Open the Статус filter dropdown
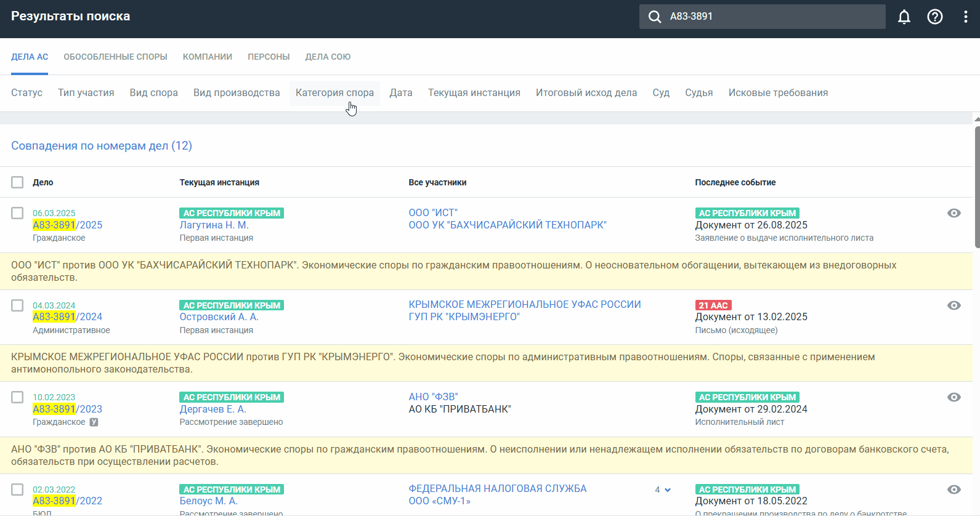Viewport: 980px width, 516px height. click(x=26, y=93)
